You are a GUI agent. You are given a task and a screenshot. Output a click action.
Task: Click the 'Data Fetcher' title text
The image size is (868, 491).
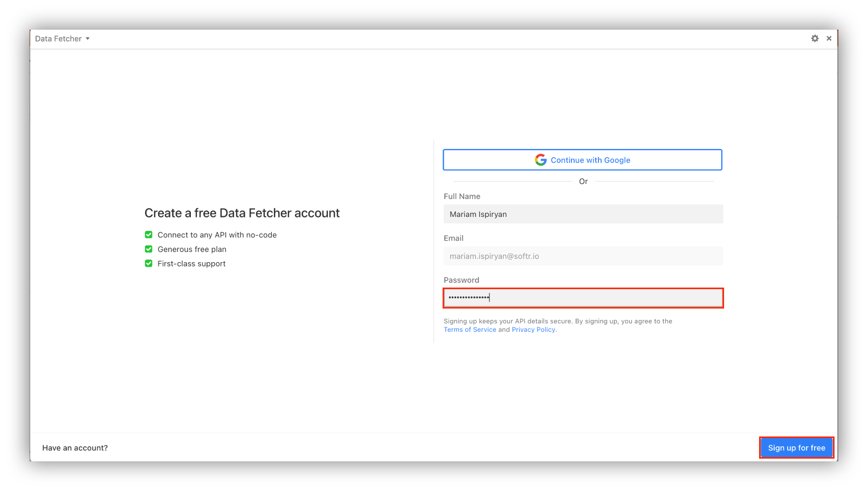pos(58,39)
